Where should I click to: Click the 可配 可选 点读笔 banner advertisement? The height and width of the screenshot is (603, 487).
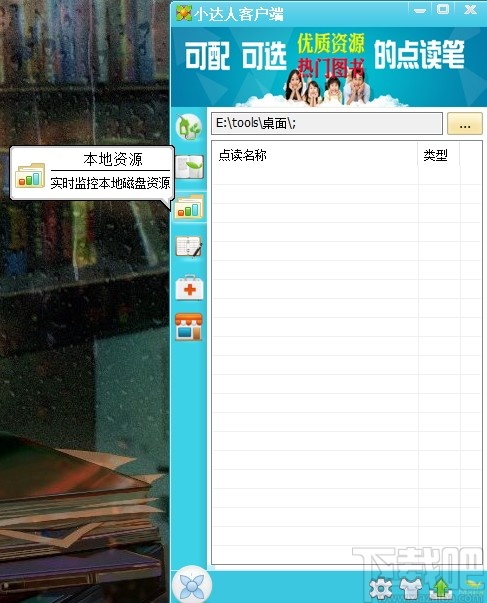point(329,67)
